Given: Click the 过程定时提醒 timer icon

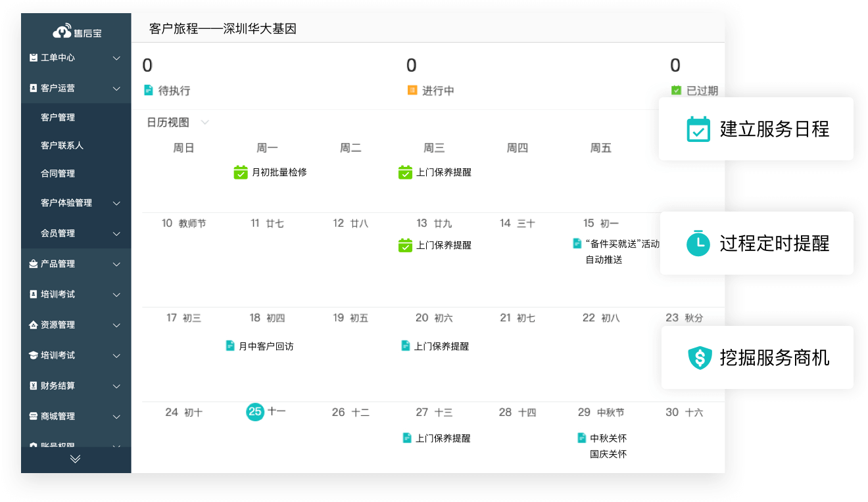Looking at the screenshot, I should (698, 244).
